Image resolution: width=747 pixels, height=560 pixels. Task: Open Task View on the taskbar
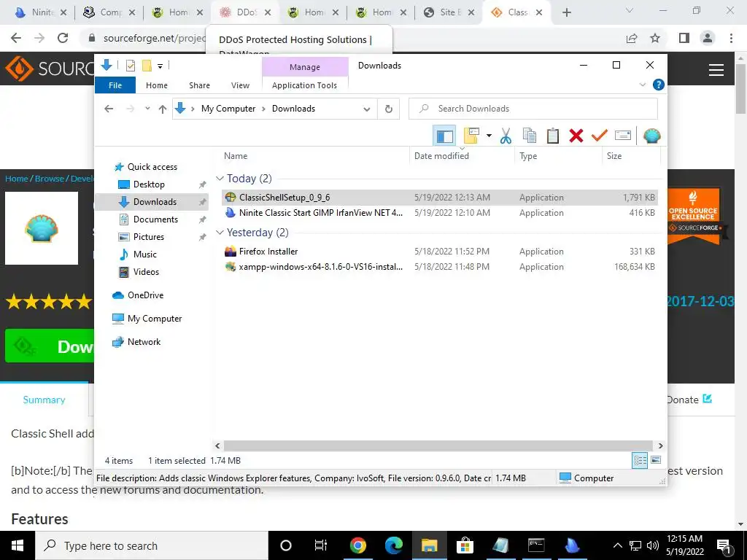click(321, 545)
